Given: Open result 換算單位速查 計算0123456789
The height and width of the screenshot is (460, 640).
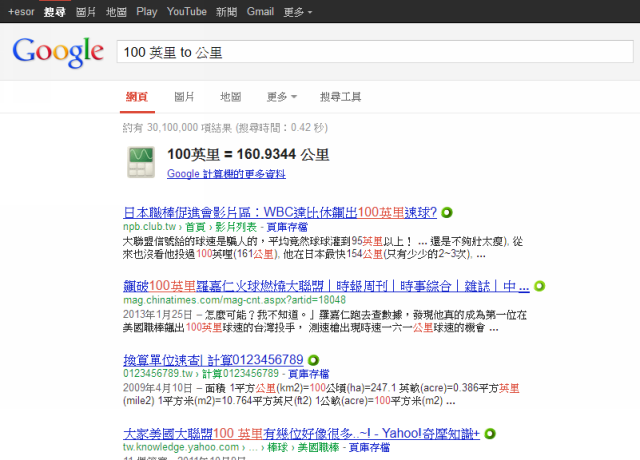Looking at the screenshot, I should coord(213,360).
